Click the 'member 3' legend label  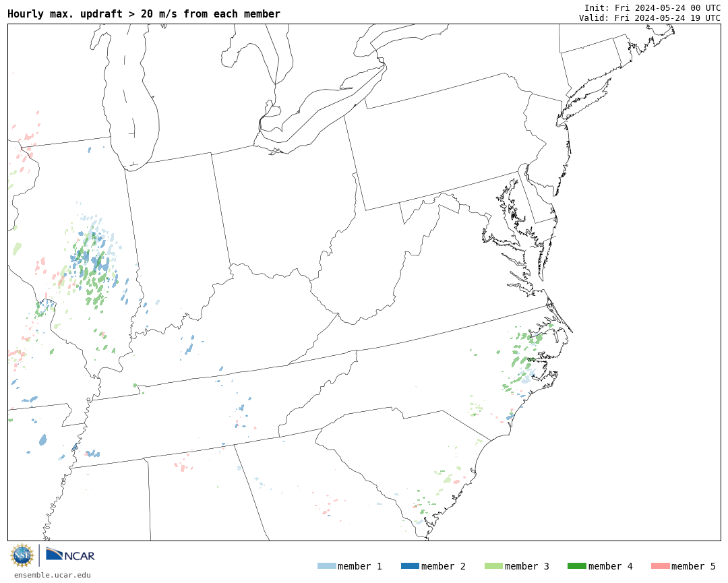click(x=527, y=566)
